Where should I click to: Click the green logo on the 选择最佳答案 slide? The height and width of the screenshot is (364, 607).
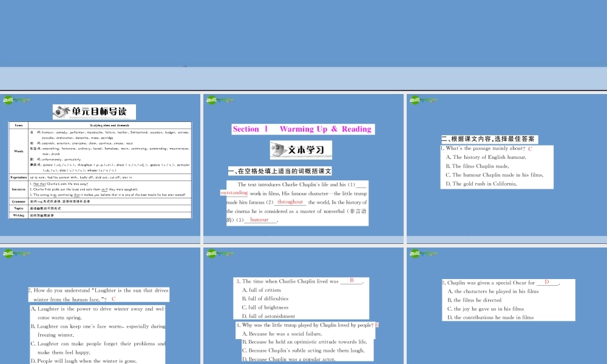pyautogui.click(x=423, y=100)
